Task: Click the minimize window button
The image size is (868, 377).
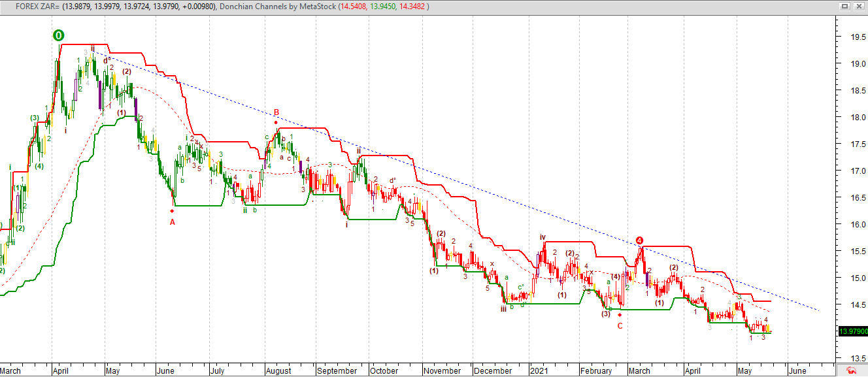Action: point(845,6)
